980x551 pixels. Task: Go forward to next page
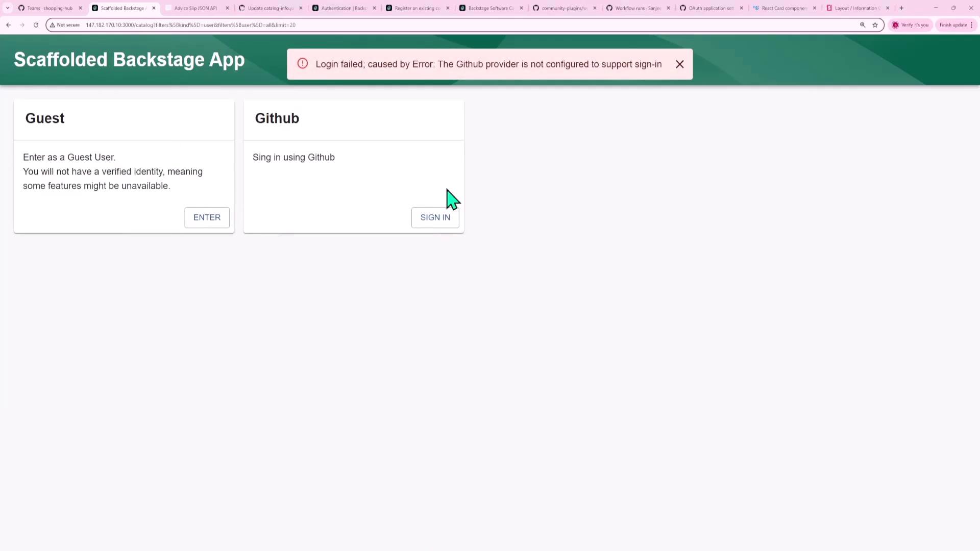click(22, 25)
